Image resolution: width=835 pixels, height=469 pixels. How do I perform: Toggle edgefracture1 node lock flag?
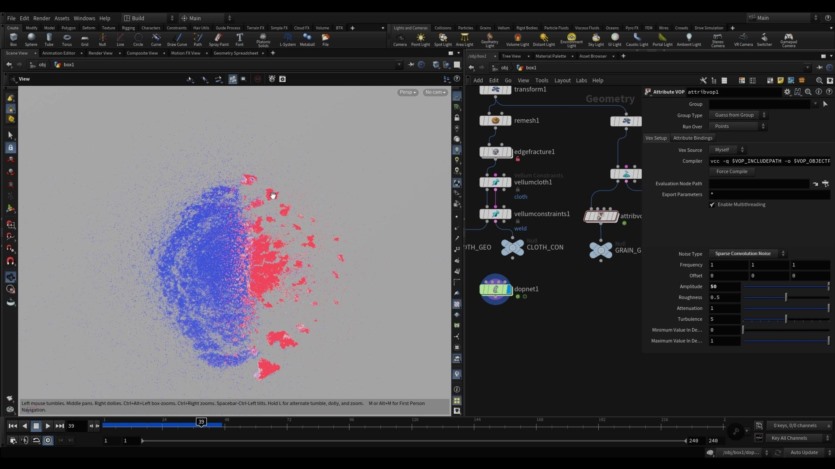518,159
